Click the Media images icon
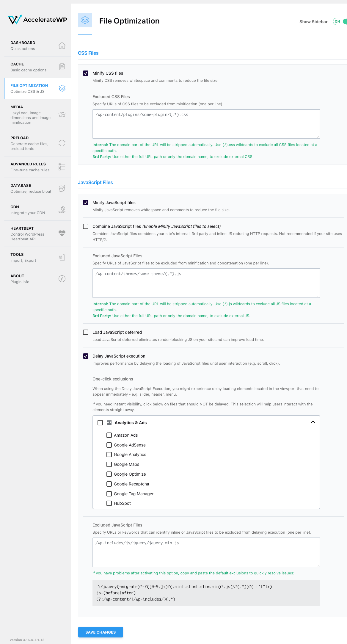This screenshot has height=644, width=347. [x=62, y=115]
